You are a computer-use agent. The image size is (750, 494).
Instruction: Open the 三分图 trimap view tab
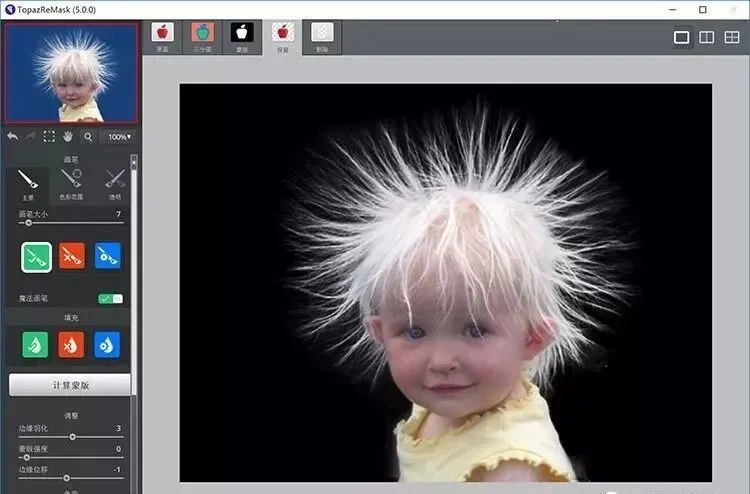coord(202,36)
